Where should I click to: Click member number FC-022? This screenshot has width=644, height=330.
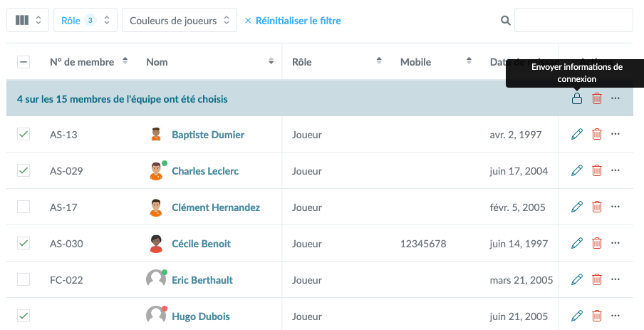pyautogui.click(x=66, y=280)
